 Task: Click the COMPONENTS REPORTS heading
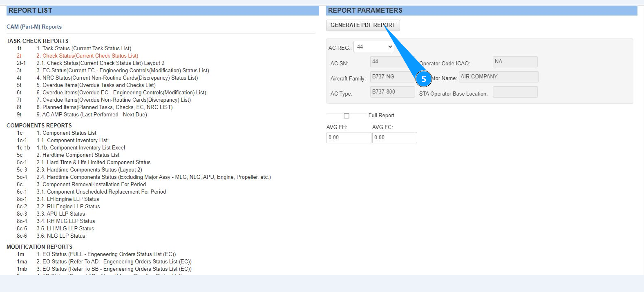pyautogui.click(x=39, y=126)
